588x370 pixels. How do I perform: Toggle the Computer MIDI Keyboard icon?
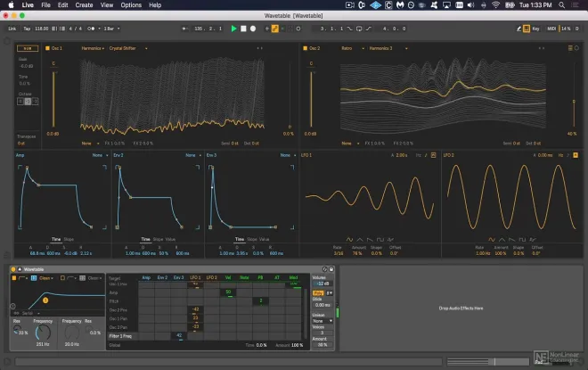point(527,29)
